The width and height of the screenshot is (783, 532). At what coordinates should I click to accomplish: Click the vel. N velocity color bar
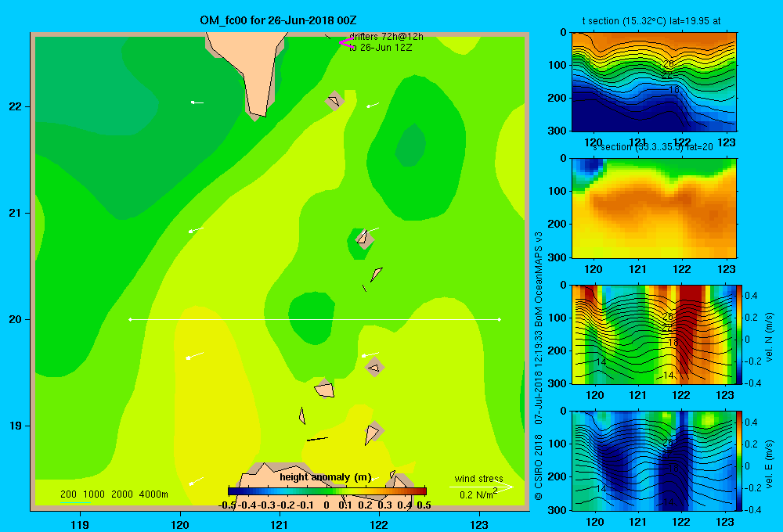740,334
